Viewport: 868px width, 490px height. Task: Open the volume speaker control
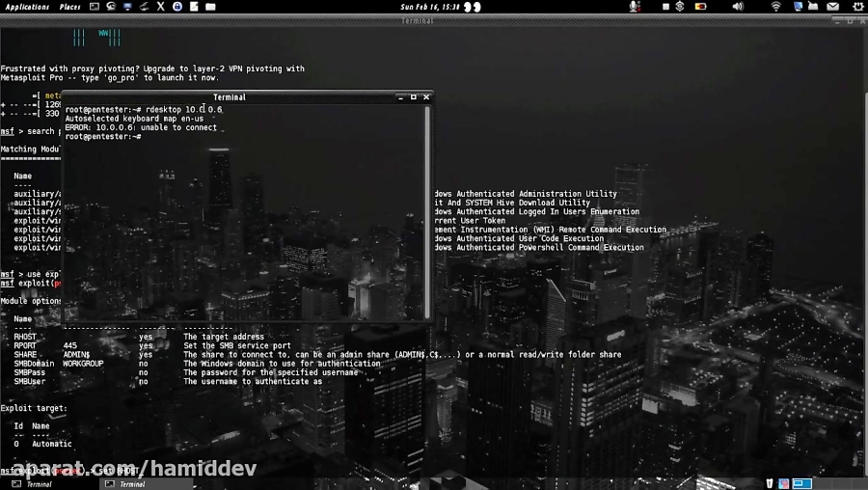(x=738, y=7)
